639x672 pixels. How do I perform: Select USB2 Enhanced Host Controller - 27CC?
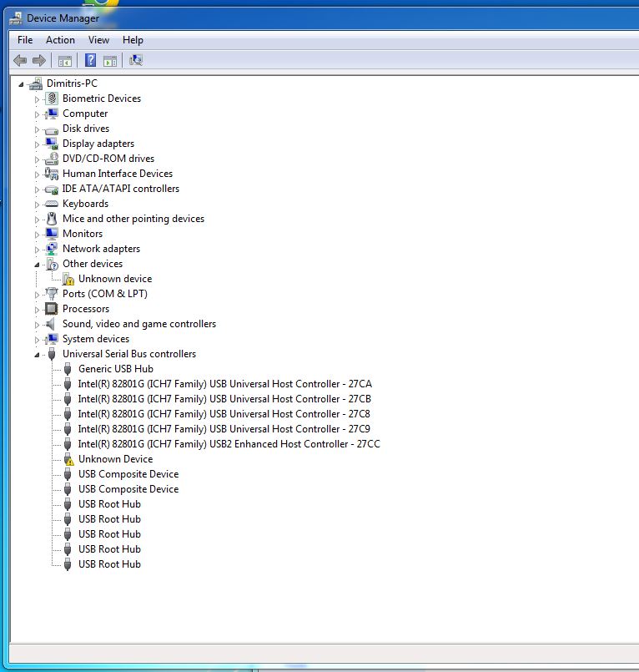coord(229,444)
